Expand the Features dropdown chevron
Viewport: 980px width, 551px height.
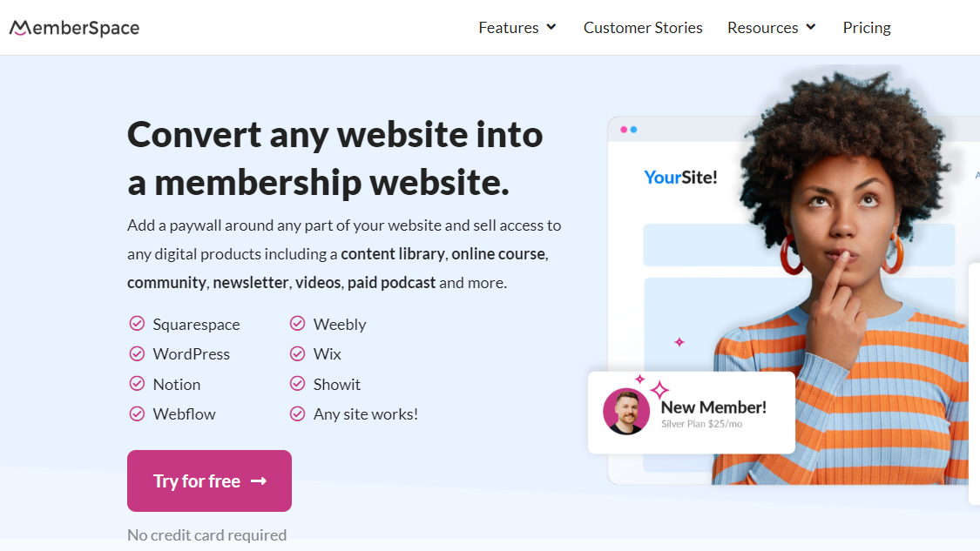pos(551,27)
